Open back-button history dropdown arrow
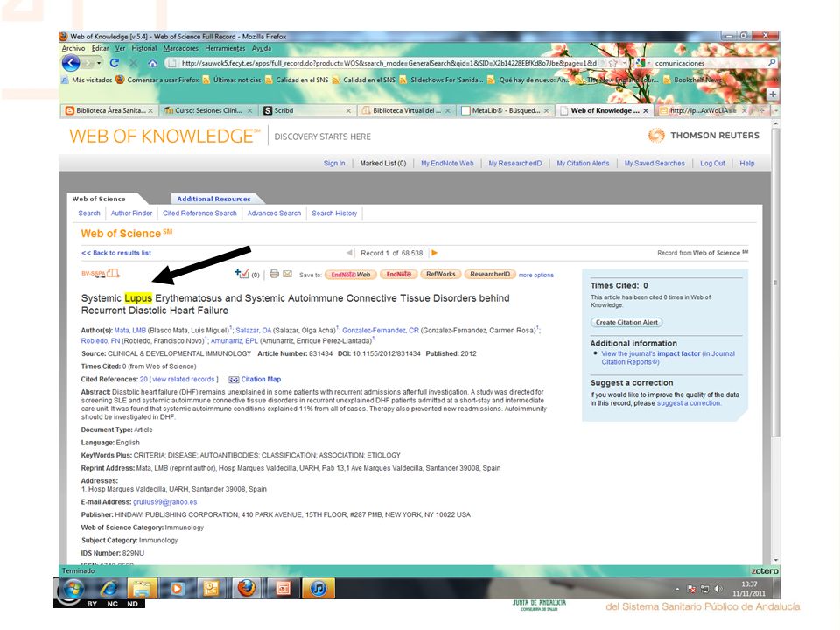Image resolution: width=840 pixels, height=630 pixels. click(x=99, y=63)
